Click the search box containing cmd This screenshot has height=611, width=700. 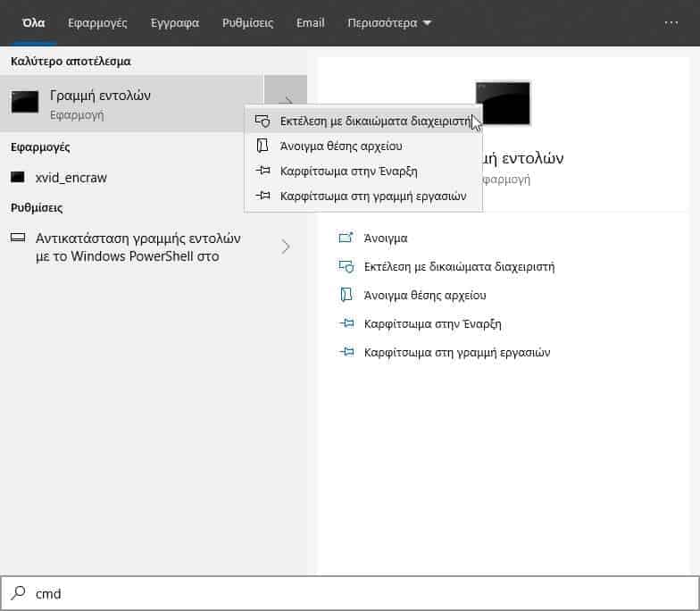point(357,593)
